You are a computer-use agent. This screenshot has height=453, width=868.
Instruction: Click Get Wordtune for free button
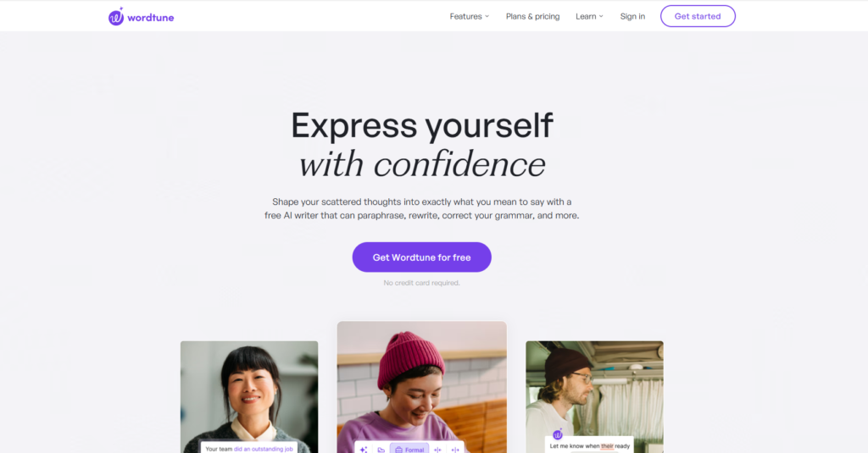click(x=422, y=257)
